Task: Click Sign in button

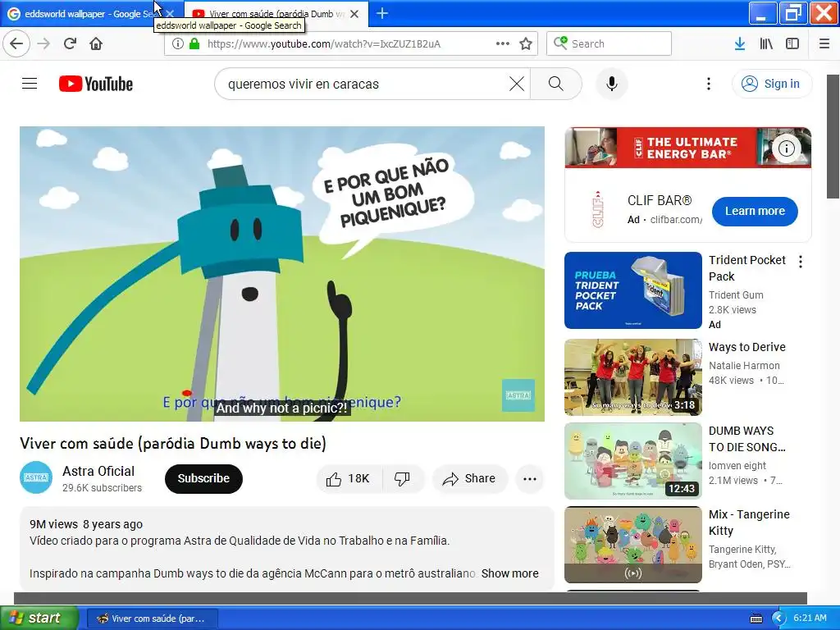Action: click(772, 84)
